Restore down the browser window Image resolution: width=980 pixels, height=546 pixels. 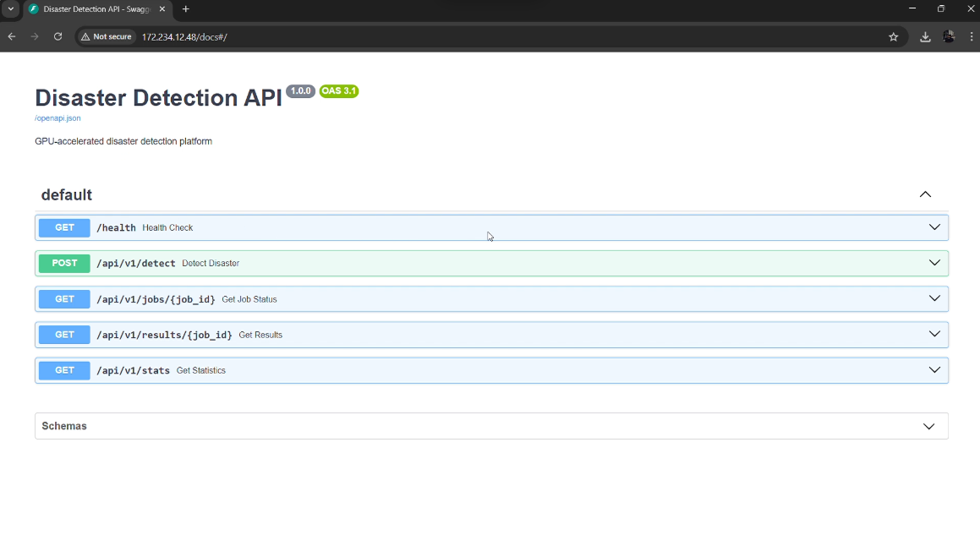941,8
